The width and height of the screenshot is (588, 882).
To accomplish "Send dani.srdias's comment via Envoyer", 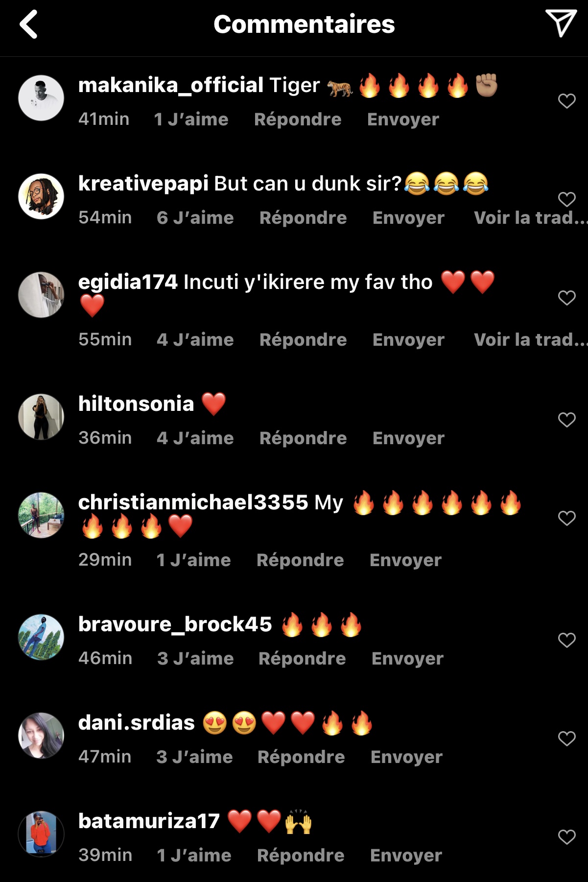I will coord(406,757).
